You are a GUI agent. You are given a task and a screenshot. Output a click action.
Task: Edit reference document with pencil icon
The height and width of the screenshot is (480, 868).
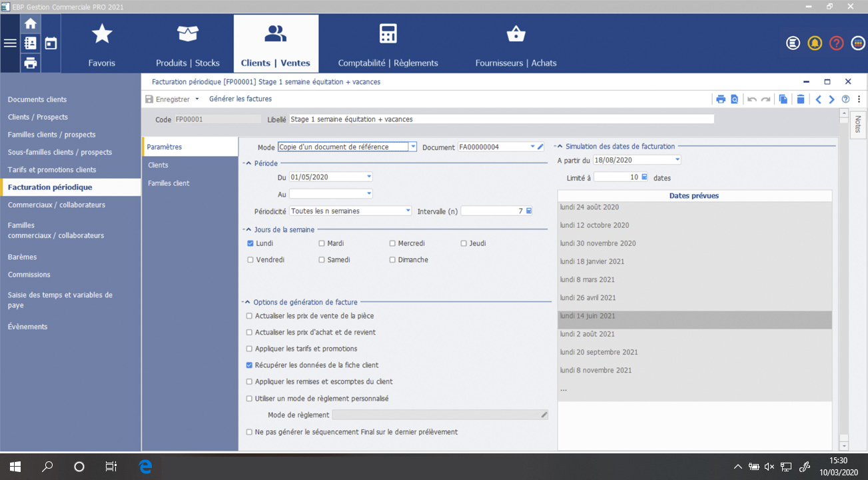(541, 147)
